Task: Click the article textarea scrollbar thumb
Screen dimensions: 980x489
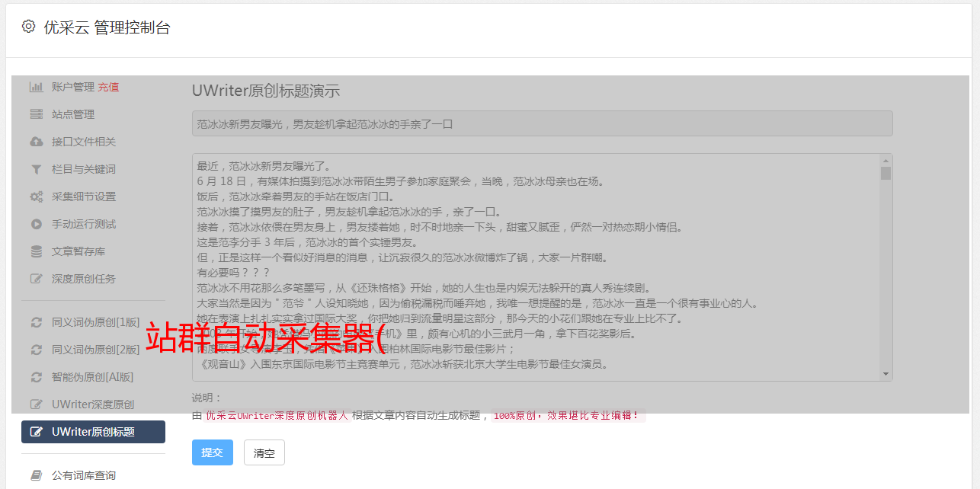Action: click(x=886, y=173)
